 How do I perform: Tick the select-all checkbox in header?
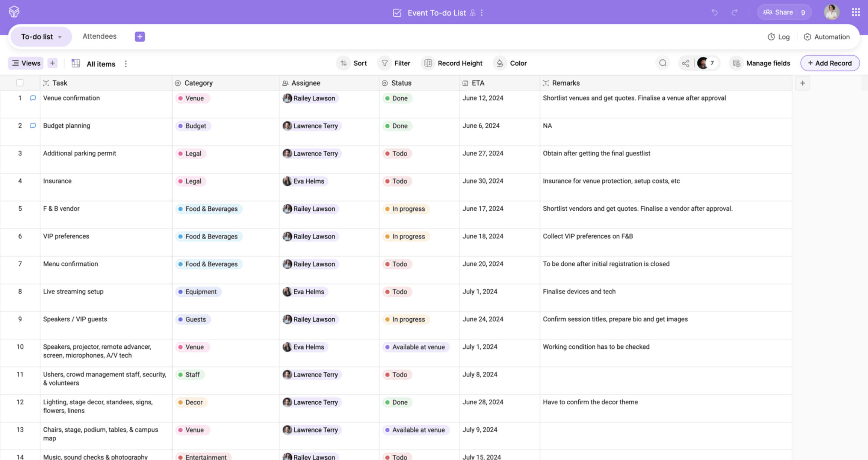[x=20, y=83]
